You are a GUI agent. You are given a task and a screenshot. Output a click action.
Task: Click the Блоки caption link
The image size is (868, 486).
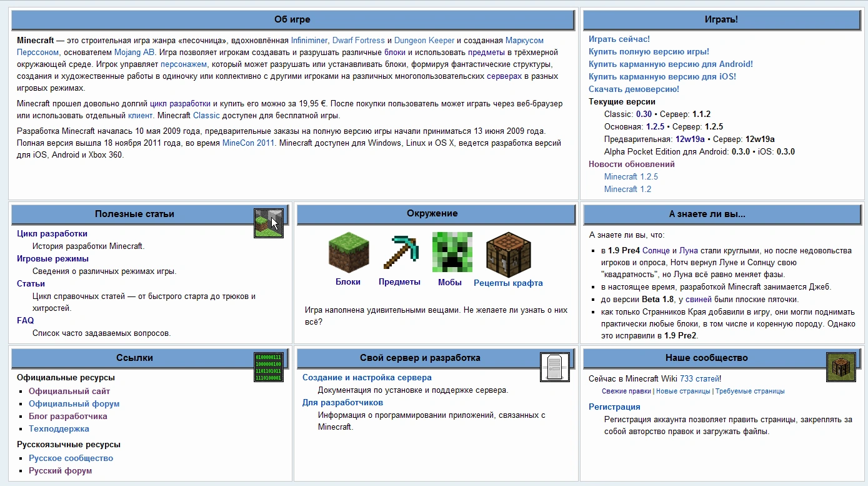(348, 282)
